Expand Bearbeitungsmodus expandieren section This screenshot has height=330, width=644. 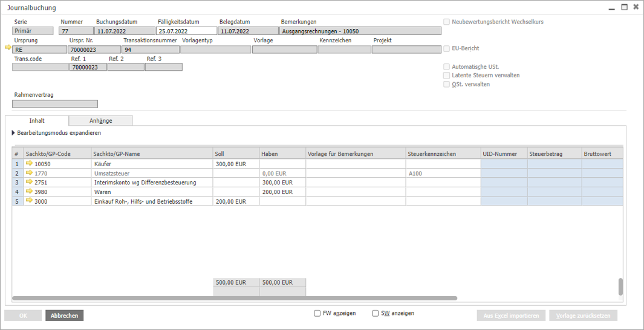tap(14, 133)
